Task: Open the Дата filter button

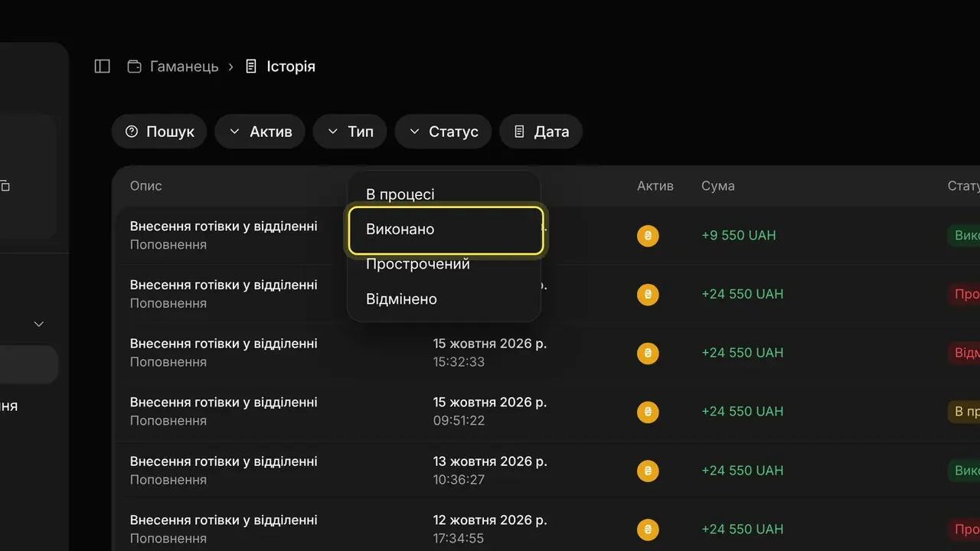Action: [541, 132]
